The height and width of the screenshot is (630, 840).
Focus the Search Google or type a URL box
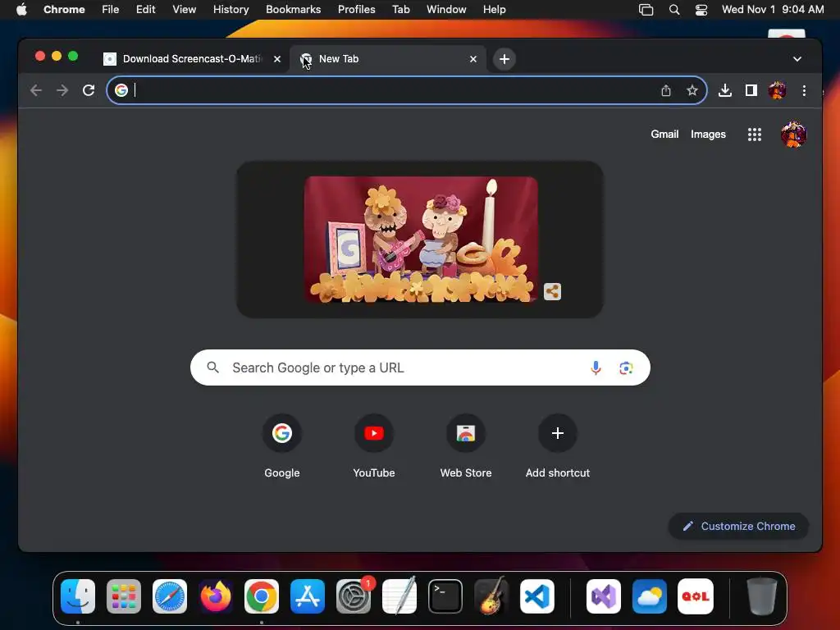pos(420,368)
